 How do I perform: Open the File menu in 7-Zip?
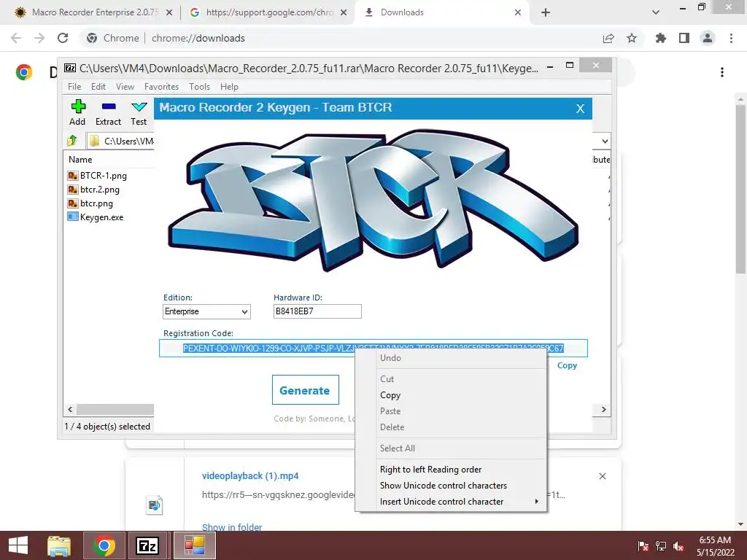pos(74,87)
